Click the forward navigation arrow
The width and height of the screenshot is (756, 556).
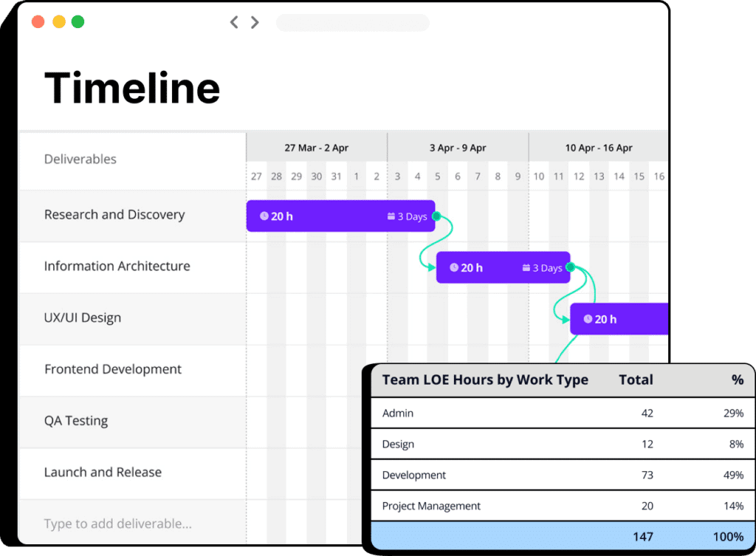pyautogui.click(x=255, y=22)
